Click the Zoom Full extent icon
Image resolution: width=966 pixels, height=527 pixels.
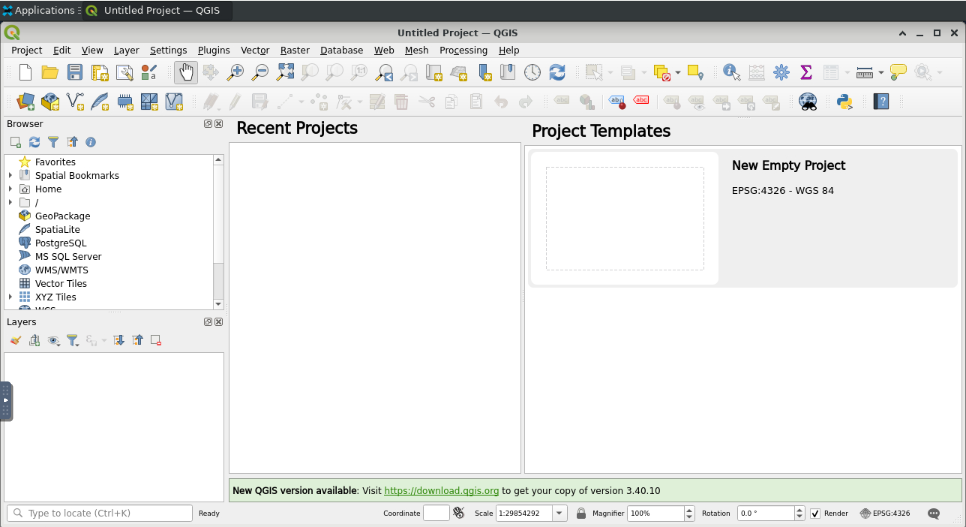(285, 73)
